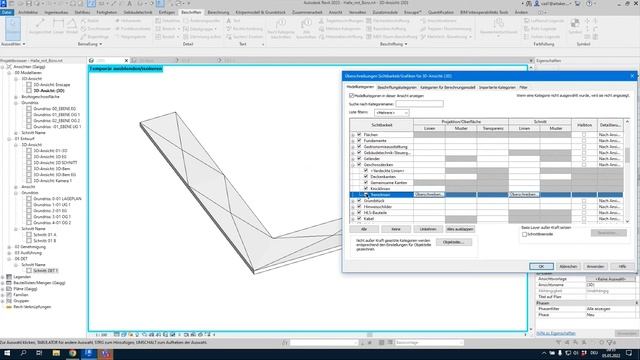640x360 pixels.
Task: Expand '02 Genehmigung' in project browser
Action: click(9, 247)
